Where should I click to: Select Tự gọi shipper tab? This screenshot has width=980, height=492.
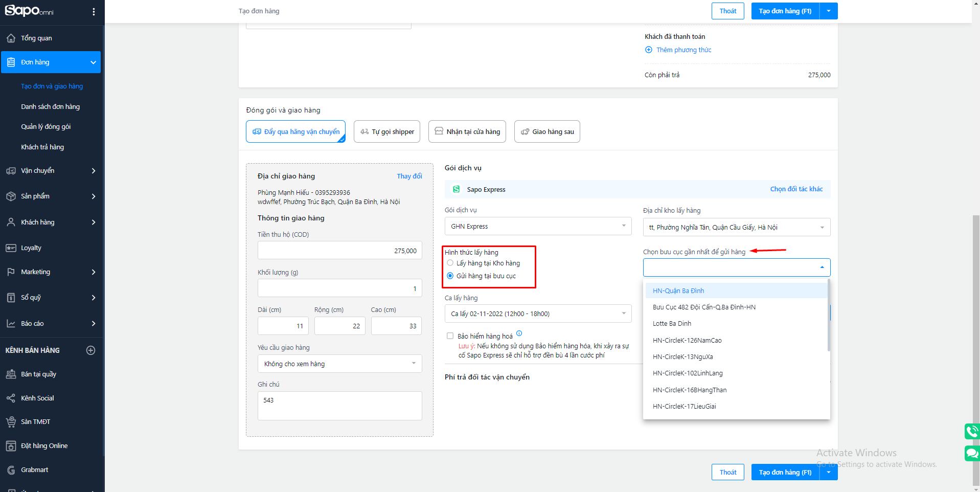(387, 131)
